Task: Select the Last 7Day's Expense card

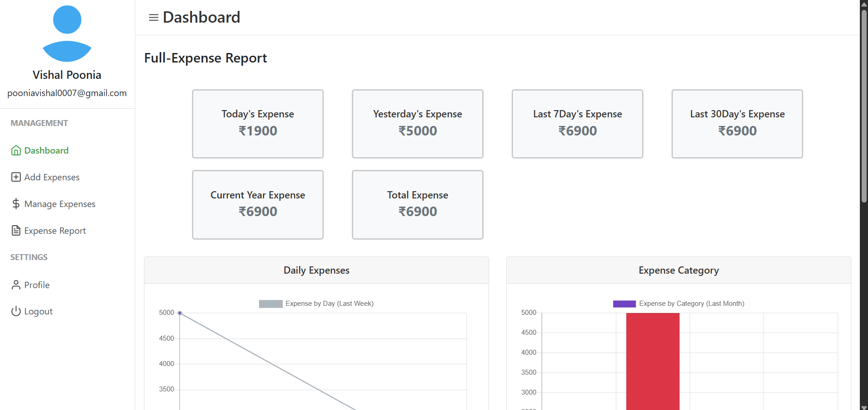Action: 577,124
